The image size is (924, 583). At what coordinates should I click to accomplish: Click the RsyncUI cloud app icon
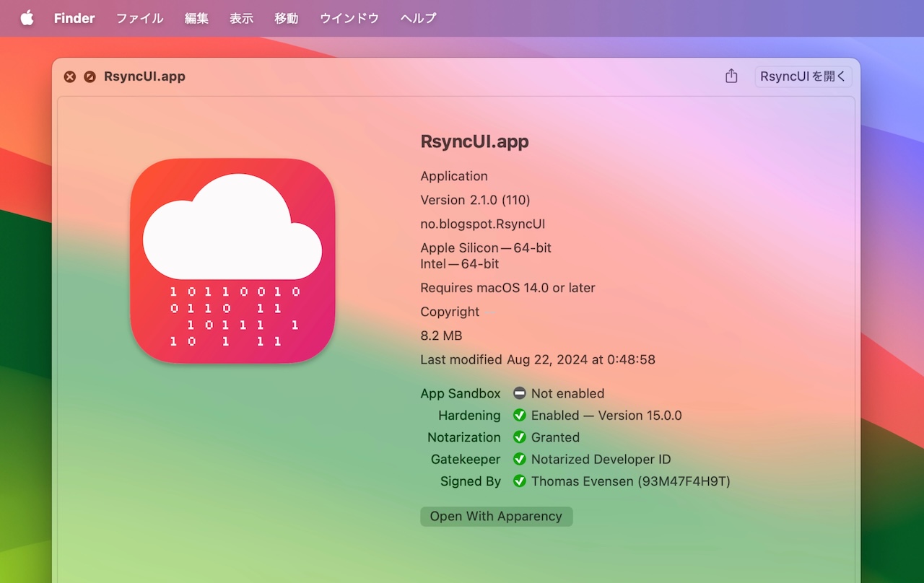click(232, 260)
